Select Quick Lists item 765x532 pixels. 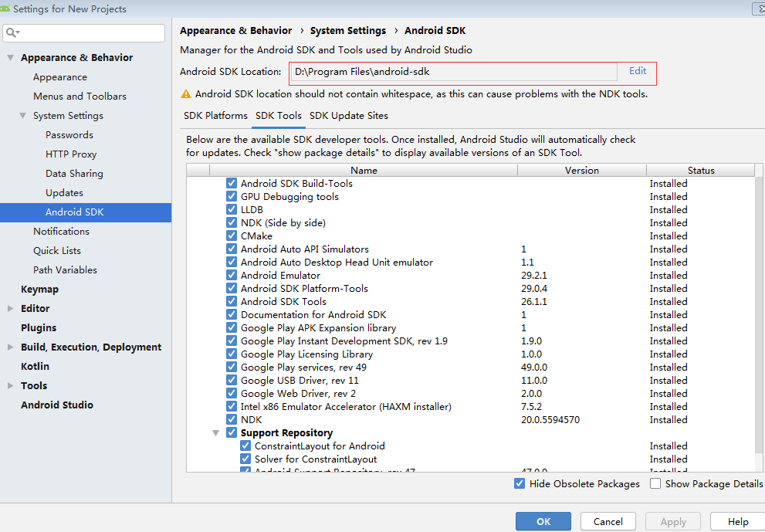pos(56,250)
